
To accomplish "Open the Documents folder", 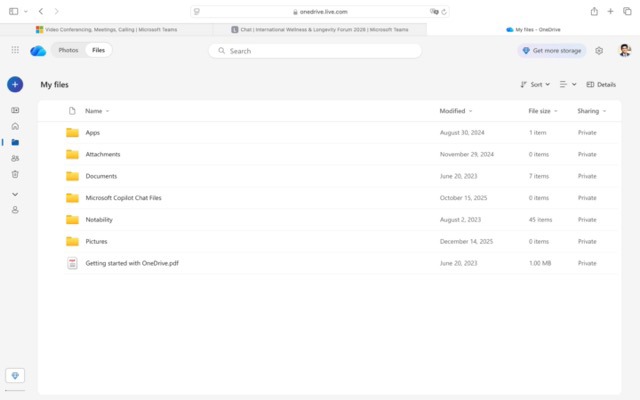I will coord(101,176).
